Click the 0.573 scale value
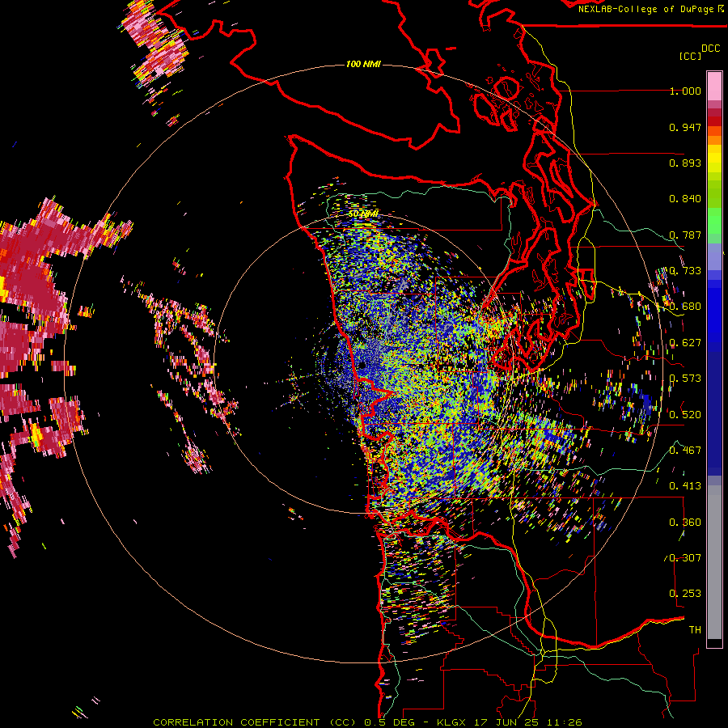This screenshot has height=728, width=728. point(685,379)
